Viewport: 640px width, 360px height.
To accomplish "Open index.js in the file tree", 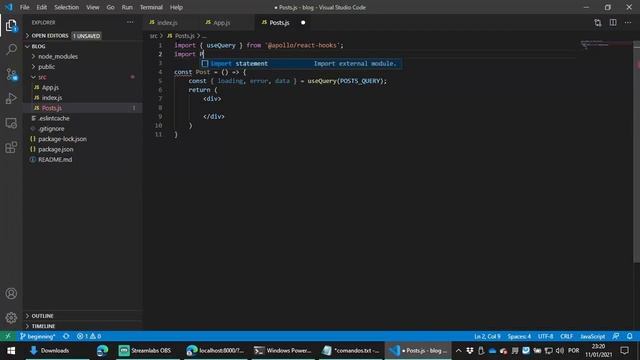I will point(83,98).
